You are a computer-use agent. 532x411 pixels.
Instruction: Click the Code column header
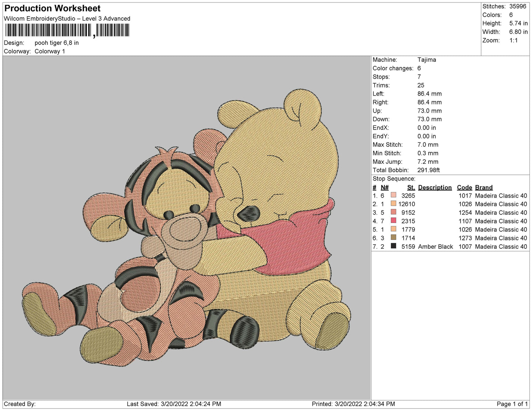(x=464, y=187)
